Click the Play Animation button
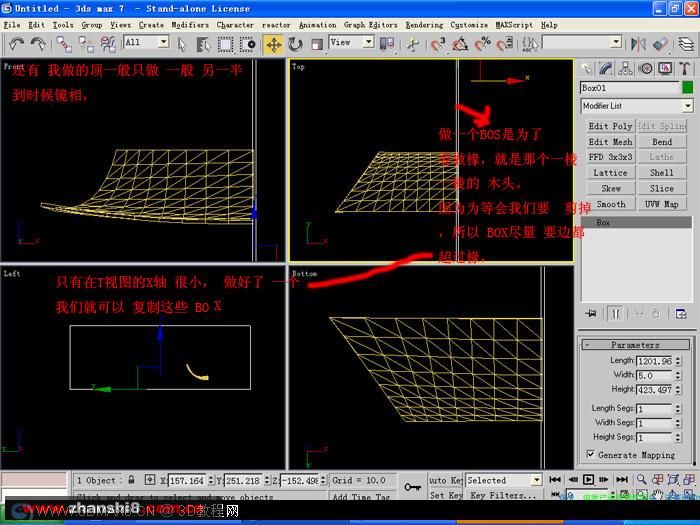The image size is (700, 525). [588, 480]
